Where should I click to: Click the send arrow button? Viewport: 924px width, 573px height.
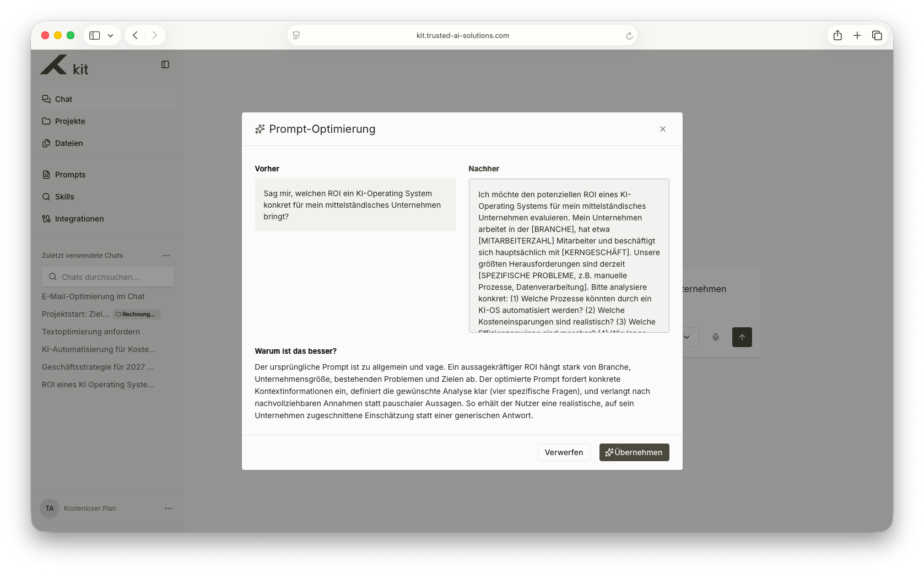point(742,337)
